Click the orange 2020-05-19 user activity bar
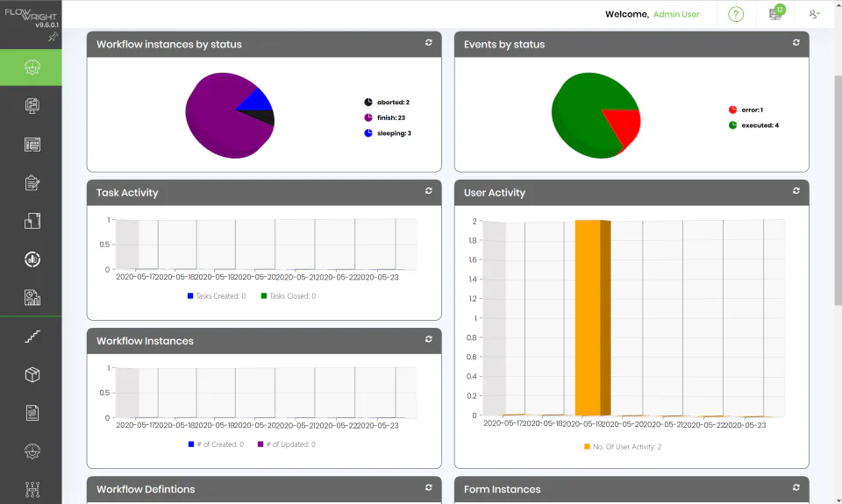The image size is (842, 504). tap(592, 318)
